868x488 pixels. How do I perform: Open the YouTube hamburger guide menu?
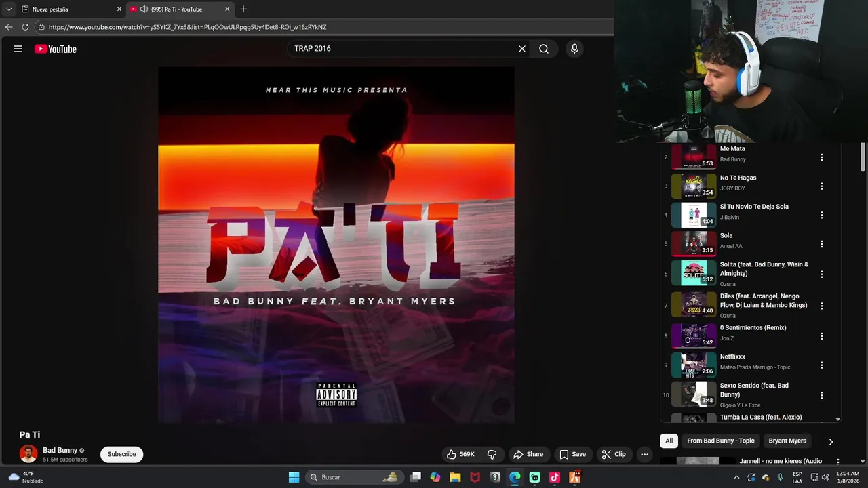click(18, 49)
